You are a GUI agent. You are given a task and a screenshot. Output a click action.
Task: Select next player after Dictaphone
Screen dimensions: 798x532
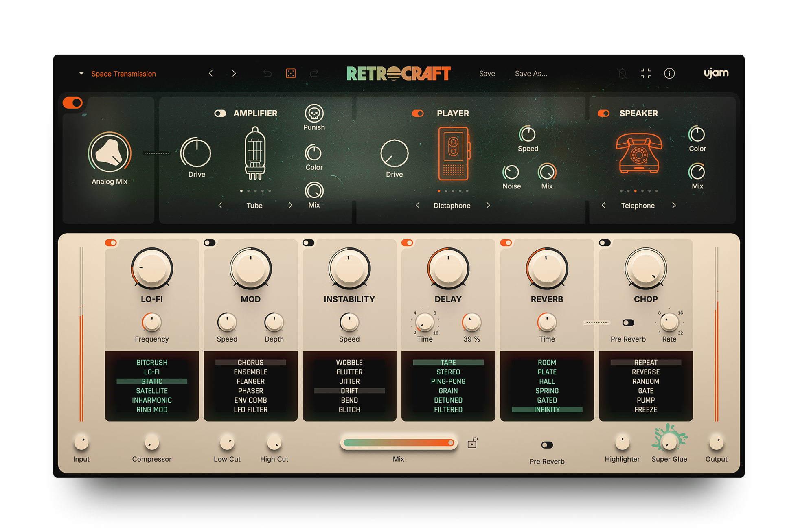tap(488, 205)
